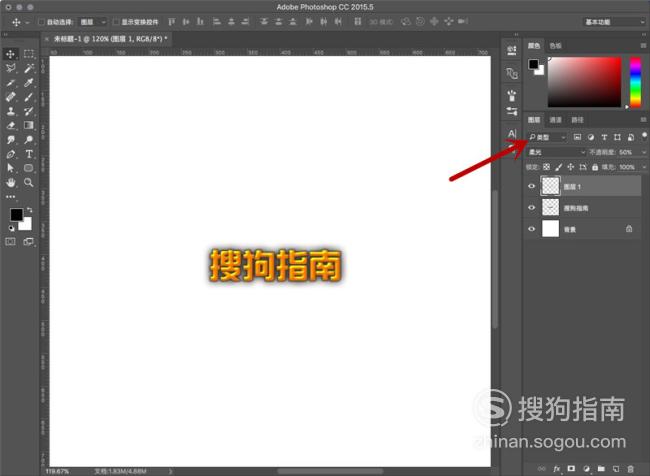Select the Hand tool
650x476 pixels.
[x=10, y=182]
